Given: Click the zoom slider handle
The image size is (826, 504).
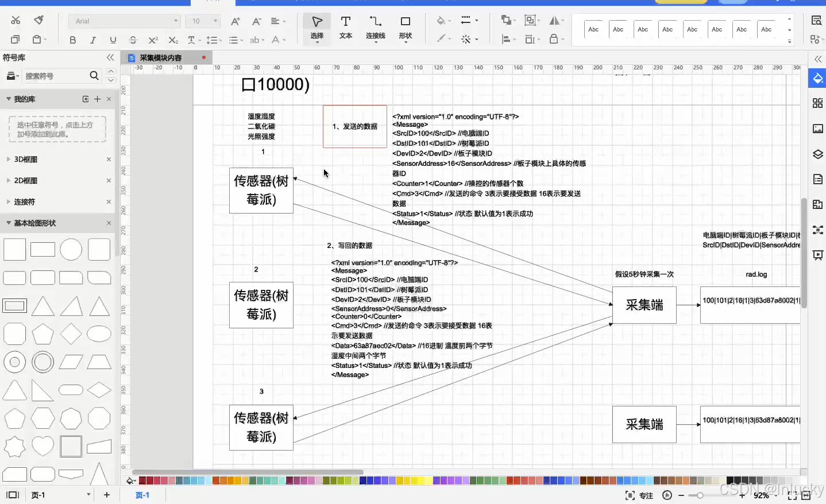Looking at the screenshot, I should click(x=700, y=495).
